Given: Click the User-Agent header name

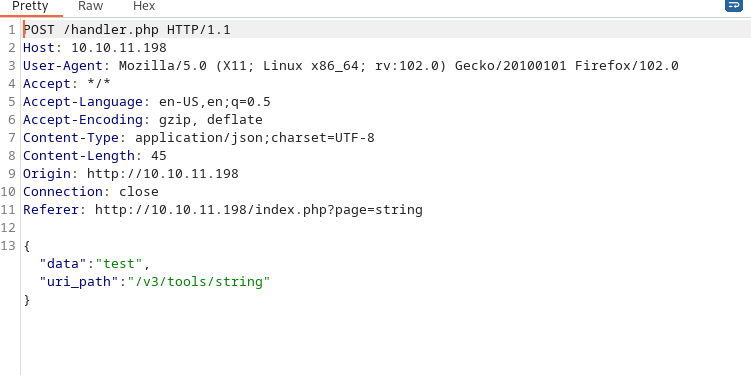Looking at the screenshot, I should 63,66.
